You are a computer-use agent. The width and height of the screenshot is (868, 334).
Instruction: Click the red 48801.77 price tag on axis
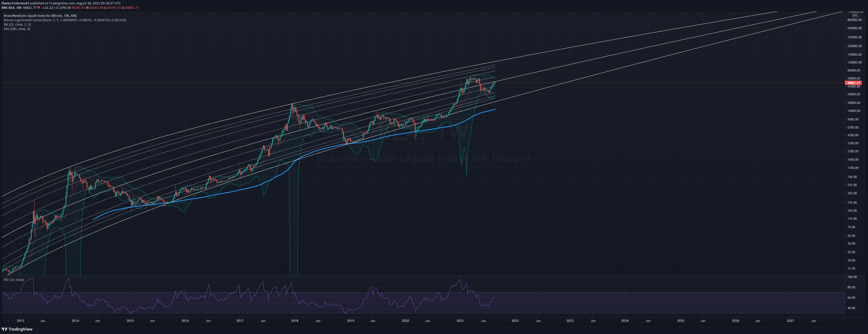(853, 83)
